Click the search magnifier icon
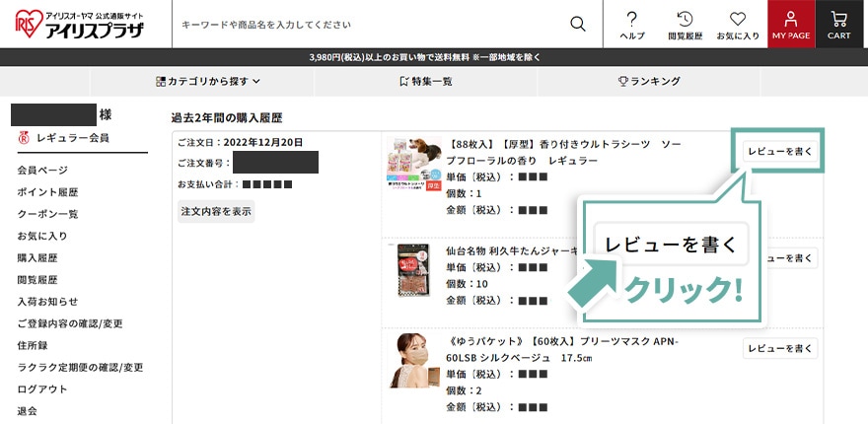 (x=577, y=24)
